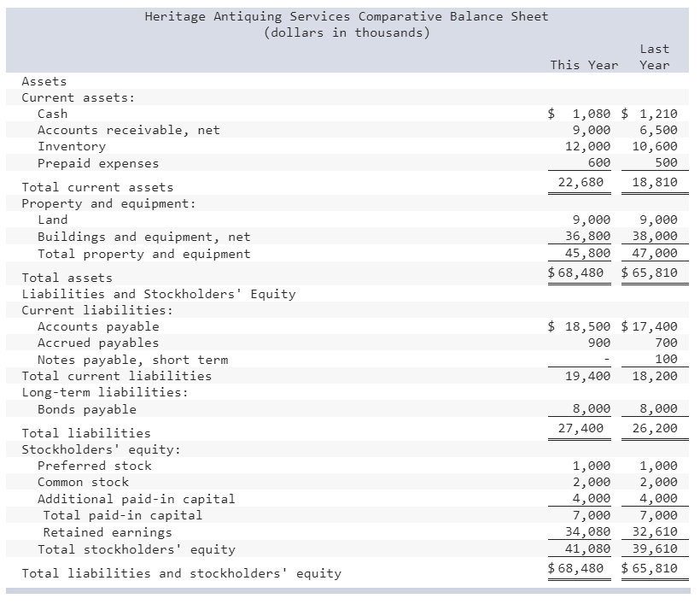This screenshot has width=700, height=604.
Task: Select the dollars in thousands subtitle
Action: pyautogui.click(x=347, y=32)
